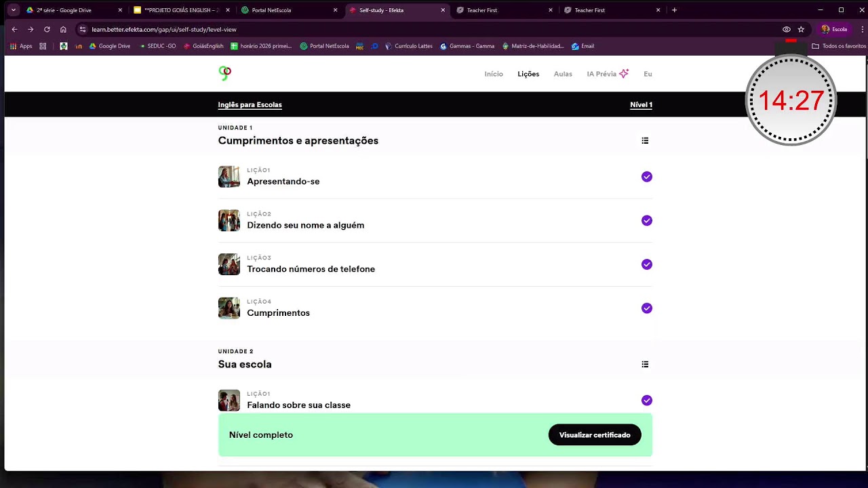Screen dimensions: 868x488
Task: Switch to first Teacher First tab
Action: coord(505,10)
